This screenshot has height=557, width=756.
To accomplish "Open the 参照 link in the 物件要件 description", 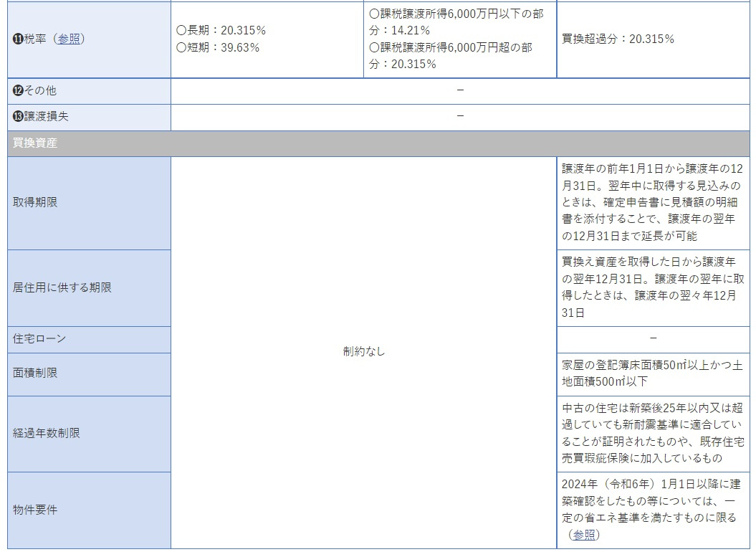I will click(x=583, y=535).
